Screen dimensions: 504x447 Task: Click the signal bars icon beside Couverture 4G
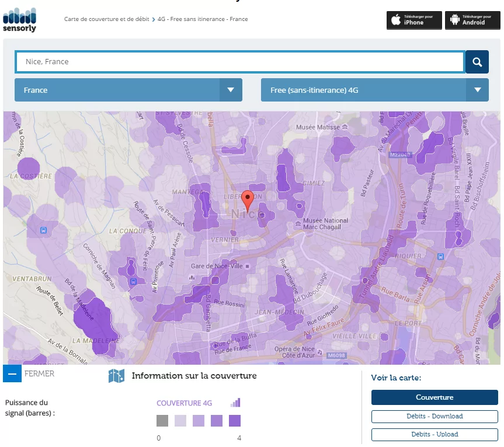tap(235, 403)
